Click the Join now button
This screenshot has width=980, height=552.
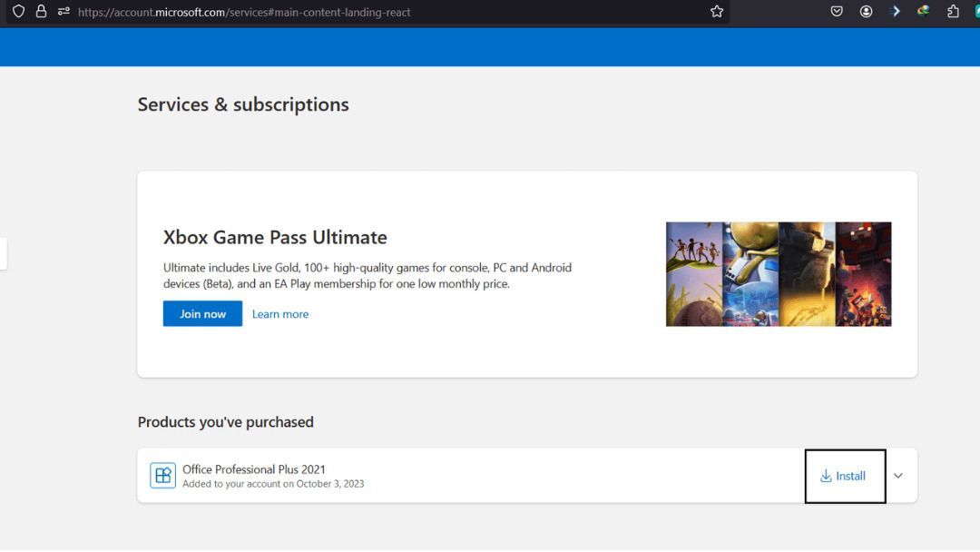tap(202, 314)
